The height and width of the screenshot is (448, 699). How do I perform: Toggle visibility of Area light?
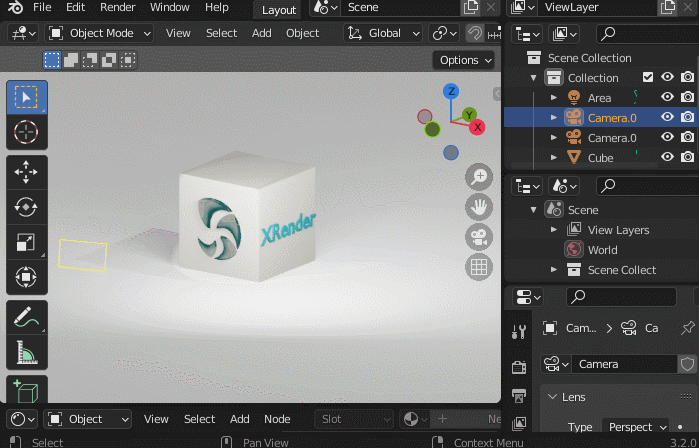click(667, 98)
